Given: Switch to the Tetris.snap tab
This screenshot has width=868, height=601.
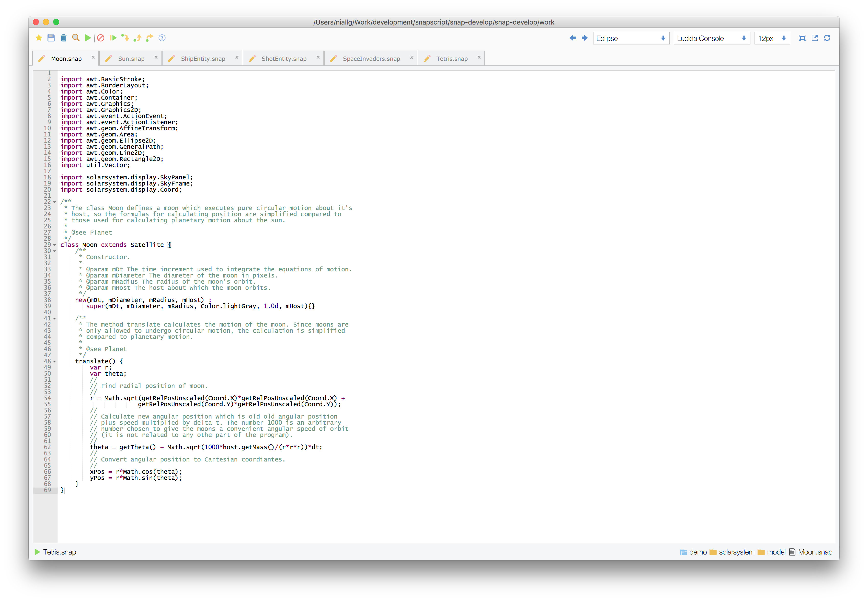Looking at the screenshot, I should pyautogui.click(x=452, y=58).
